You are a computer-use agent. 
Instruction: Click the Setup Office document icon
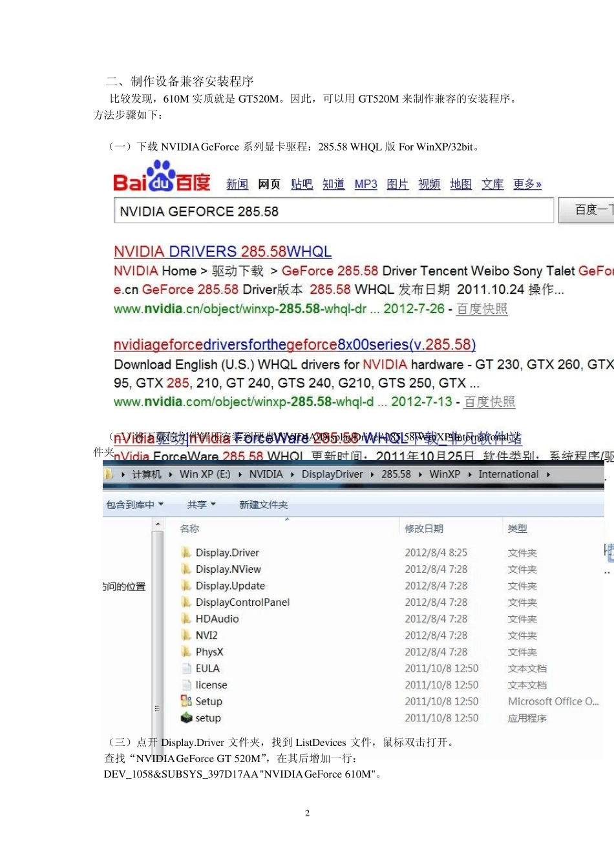[186, 701]
